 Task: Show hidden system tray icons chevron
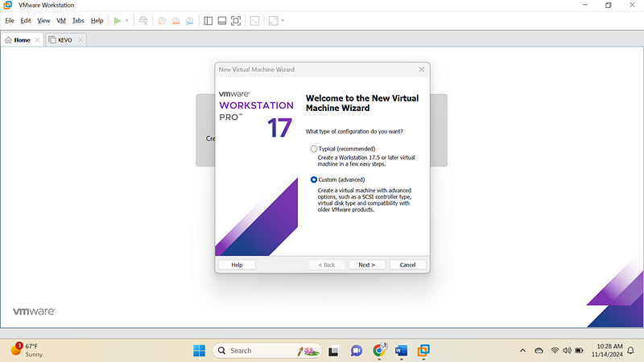tap(522, 351)
